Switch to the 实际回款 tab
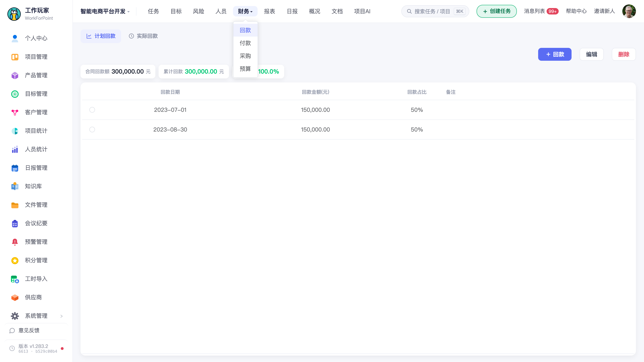Image resolution: width=644 pixels, height=362 pixels. (x=143, y=36)
